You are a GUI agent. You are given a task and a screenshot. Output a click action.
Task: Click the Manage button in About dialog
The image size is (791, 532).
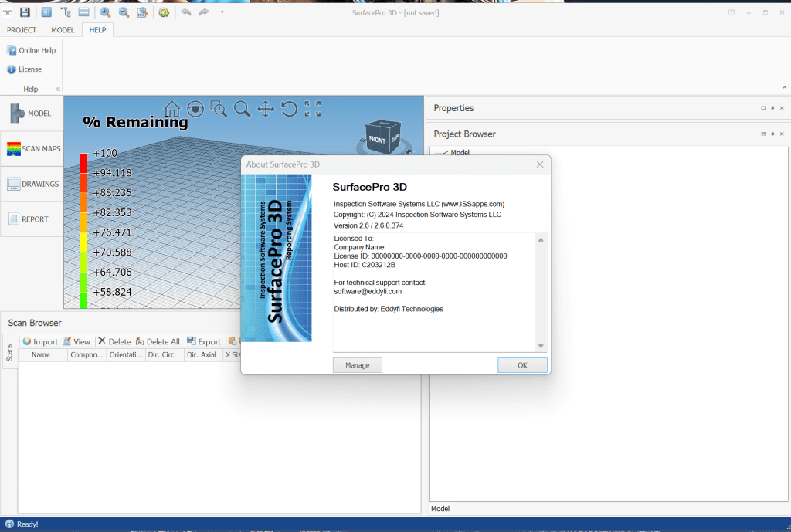click(x=357, y=365)
